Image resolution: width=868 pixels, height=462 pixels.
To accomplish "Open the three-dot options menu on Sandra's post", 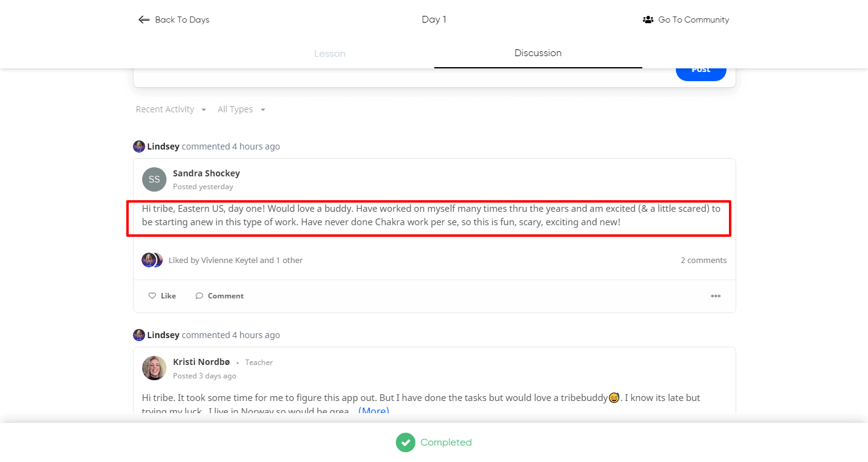I will pos(716,296).
